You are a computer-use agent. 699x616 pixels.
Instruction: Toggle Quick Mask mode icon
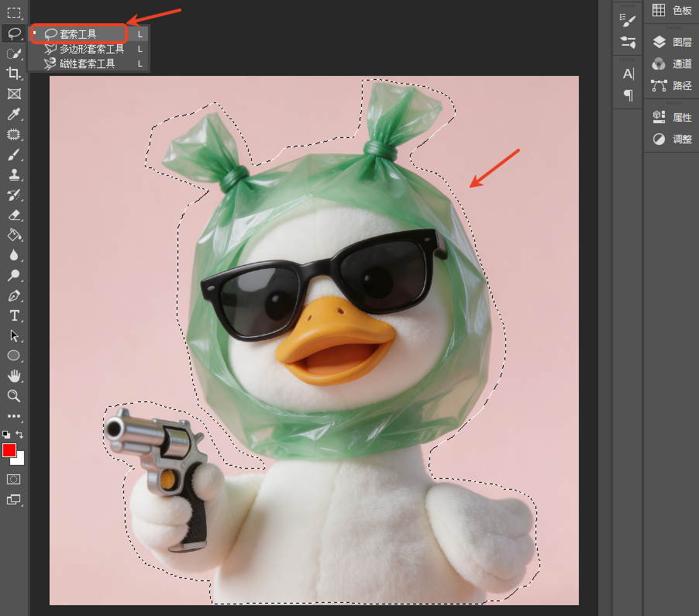click(x=14, y=479)
